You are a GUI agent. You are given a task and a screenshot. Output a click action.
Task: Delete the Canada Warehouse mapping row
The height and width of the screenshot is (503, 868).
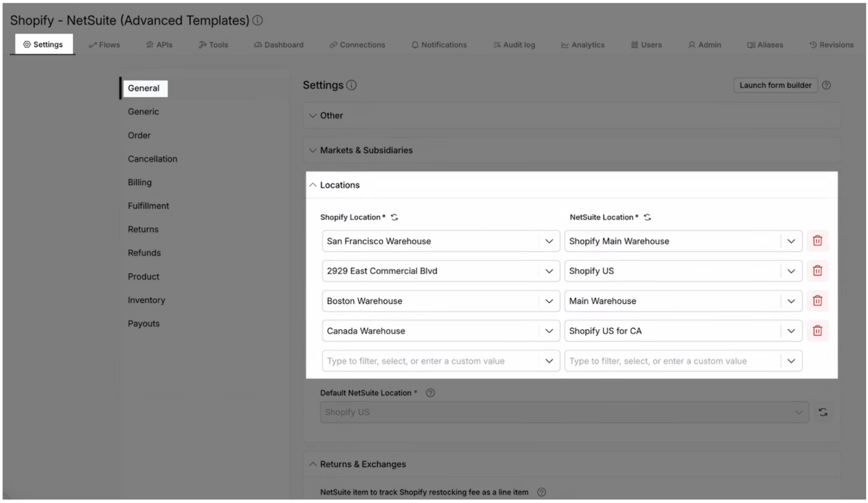817,331
